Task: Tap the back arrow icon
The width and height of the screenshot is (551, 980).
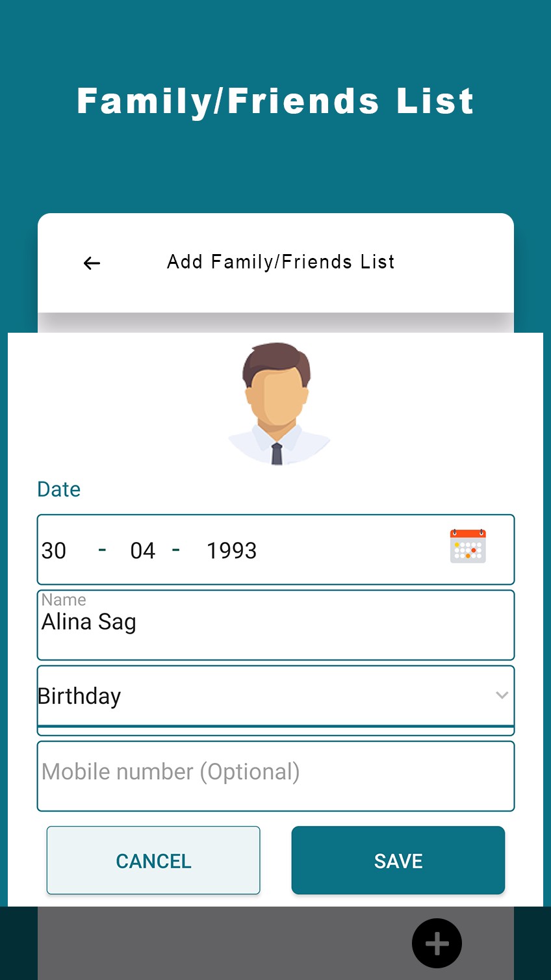Action: [92, 263]
